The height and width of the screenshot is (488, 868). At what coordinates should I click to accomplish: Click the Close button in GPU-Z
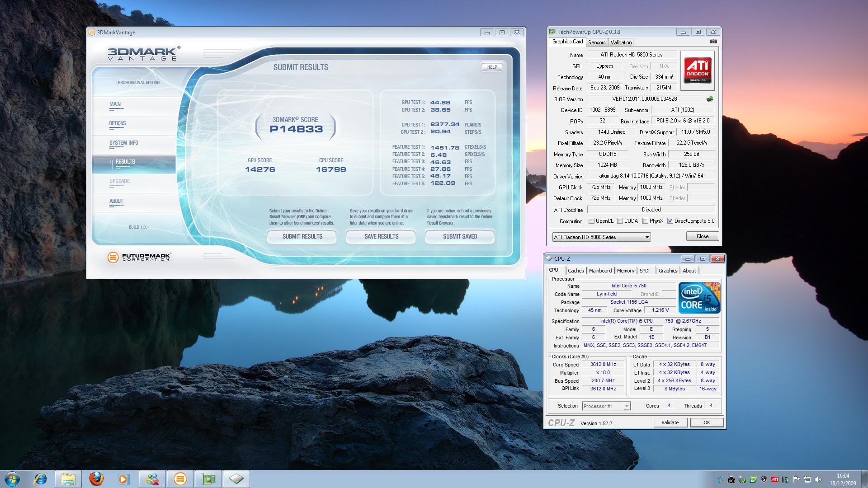(703, 236)
